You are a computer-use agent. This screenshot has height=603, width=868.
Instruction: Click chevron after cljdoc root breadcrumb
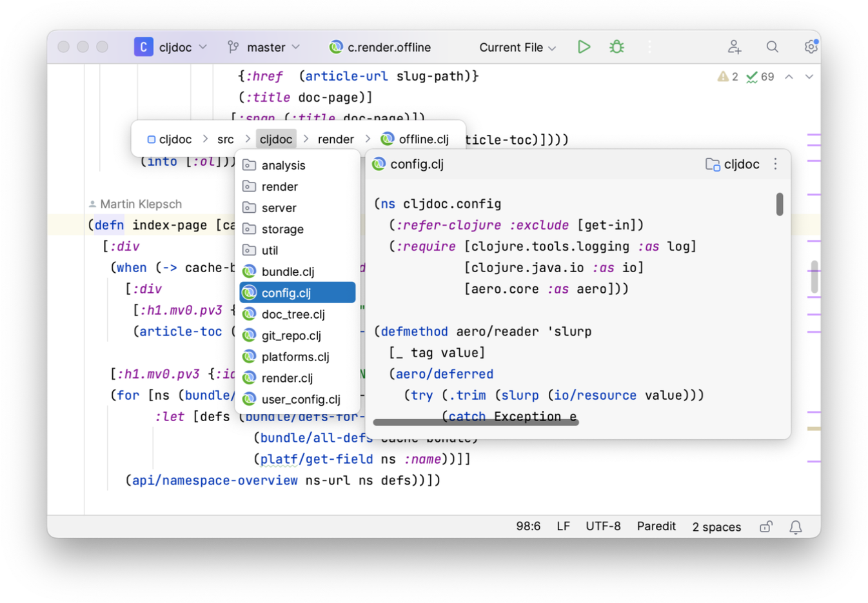(x=205, y=139)
